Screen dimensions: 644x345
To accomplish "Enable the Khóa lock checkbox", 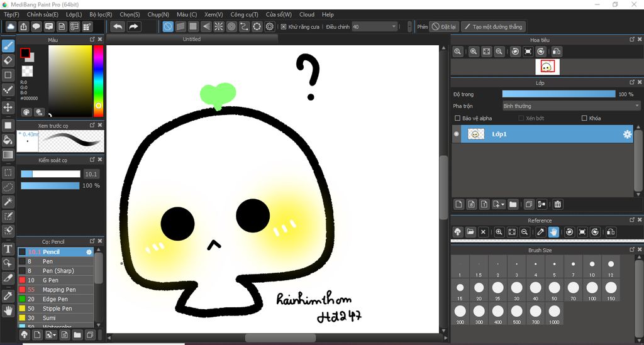I will (584, 118).
